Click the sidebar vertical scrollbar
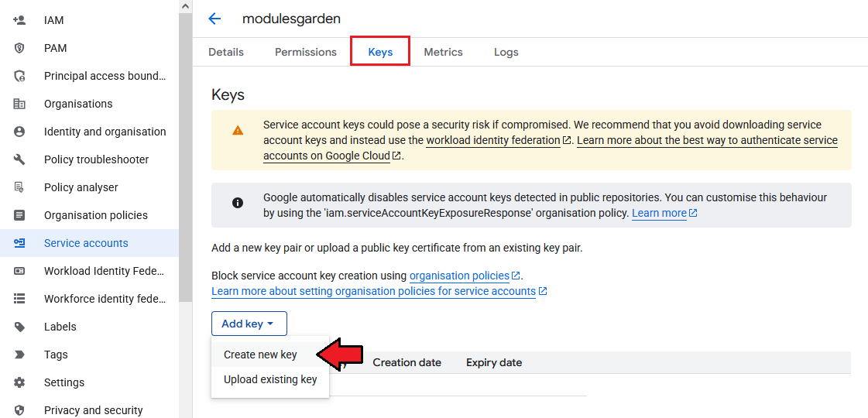Screen dimensions: 868x418 click(185, 155)
